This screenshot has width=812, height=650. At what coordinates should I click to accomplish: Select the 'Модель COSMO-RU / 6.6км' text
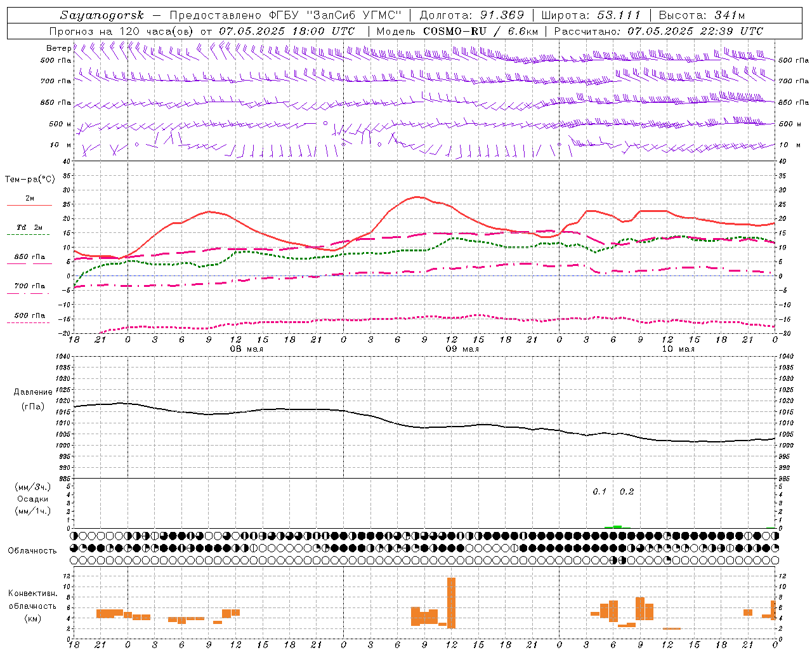pos(457,31)
